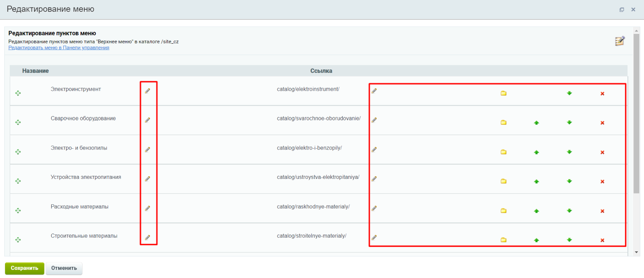Expand dialog window with maximize icon

coord(622,9)
